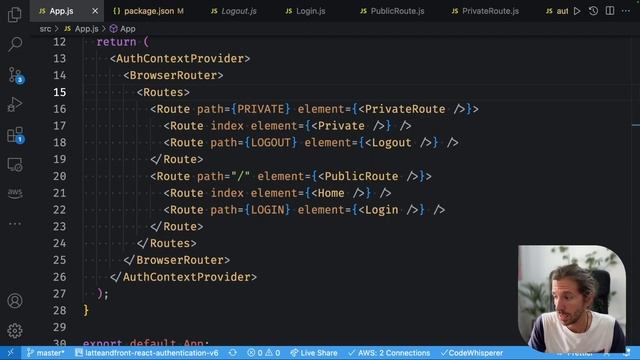Viewport: 640px width, 360px height.
Task: Open Source Control view with badge
Action: point(16,76)
